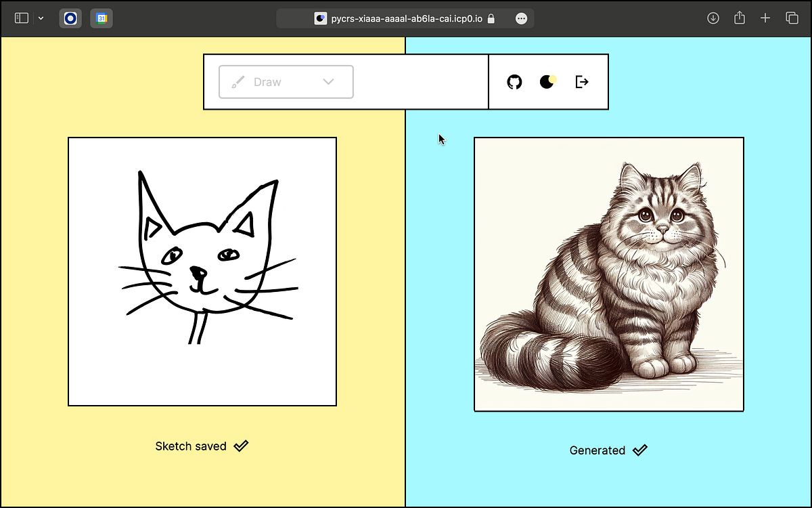812x508 pixels.
Task: Toggle dark mode with the half-circle icon
Action: click(547, 81)
